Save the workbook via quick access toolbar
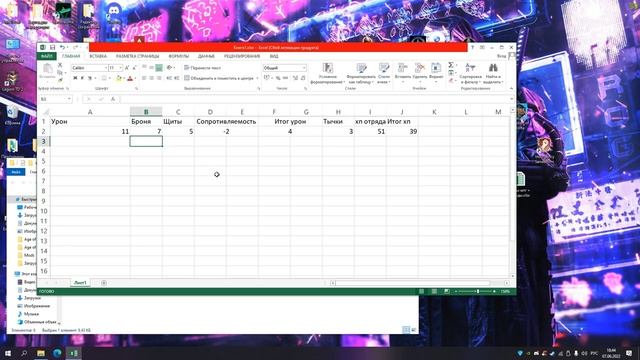640x360 pixels. 52,47
